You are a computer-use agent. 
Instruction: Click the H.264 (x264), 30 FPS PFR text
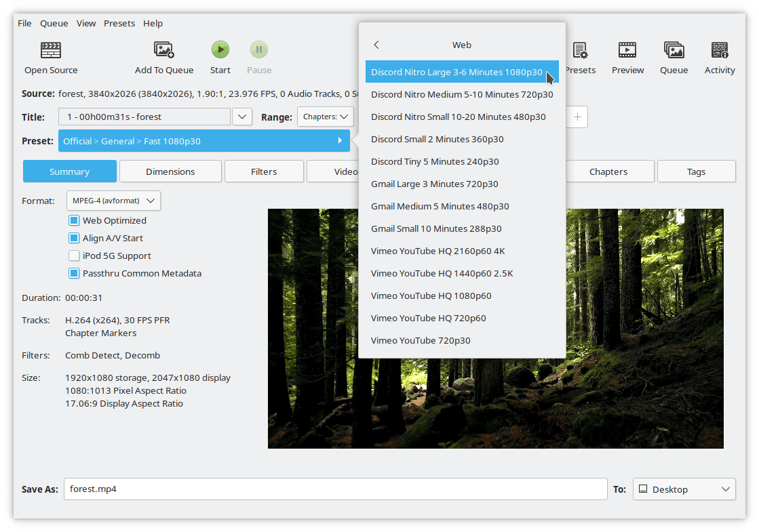coord(117,320)
